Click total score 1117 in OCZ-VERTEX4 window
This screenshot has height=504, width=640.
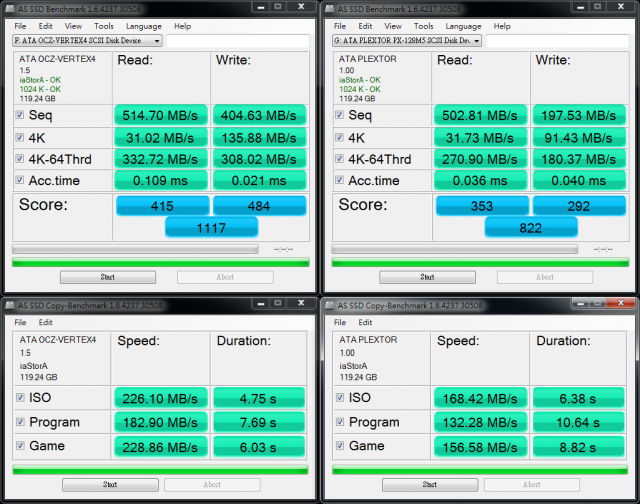(211, 227)
